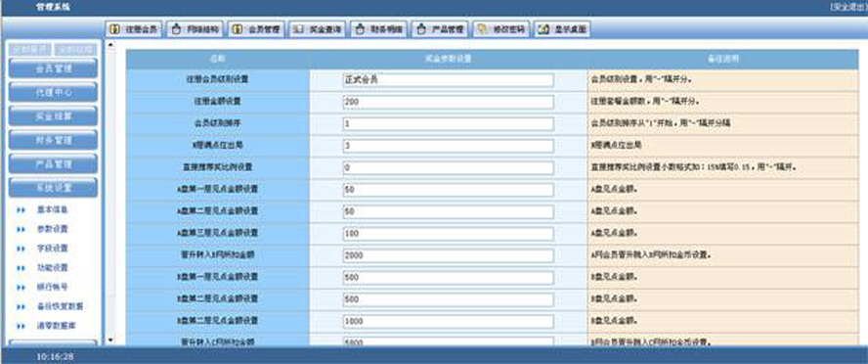Click the 奖金参数设置 column header
Viewport: 868px width, 364px height.
coord(448,58)
